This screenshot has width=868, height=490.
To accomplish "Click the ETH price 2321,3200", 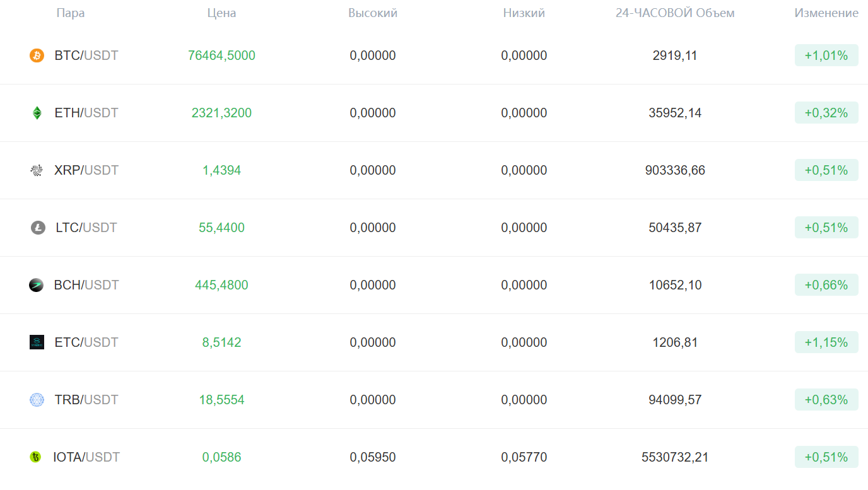I will coord(221,113).
